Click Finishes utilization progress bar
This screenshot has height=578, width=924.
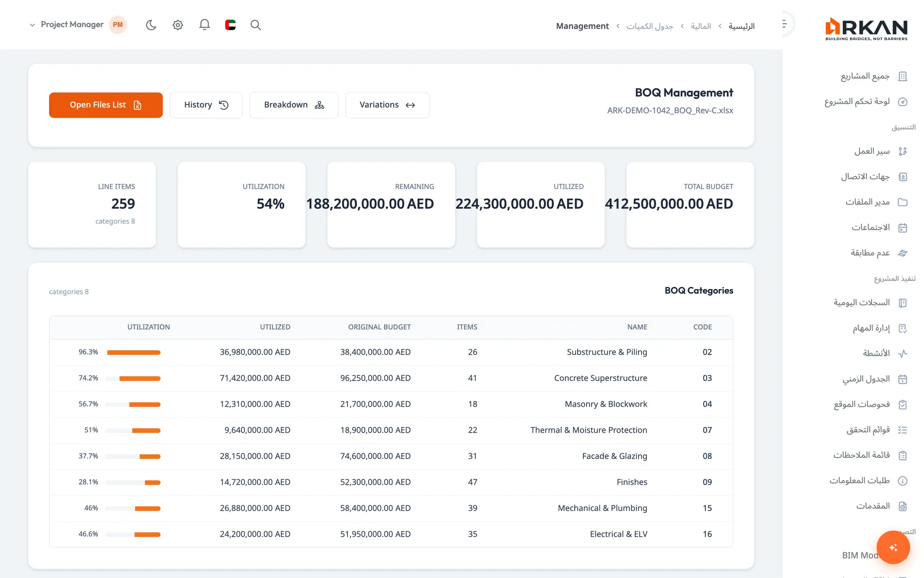[x=133, y=483]
